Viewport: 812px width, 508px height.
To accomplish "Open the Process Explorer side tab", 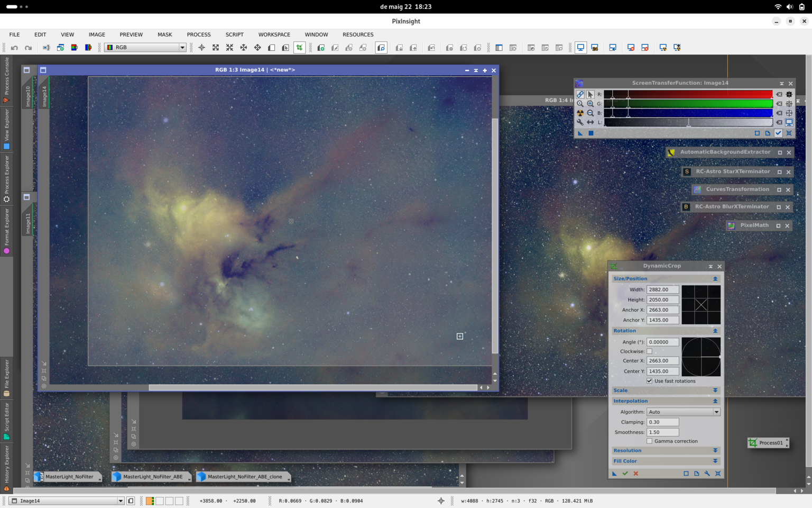I will [6, 179].
